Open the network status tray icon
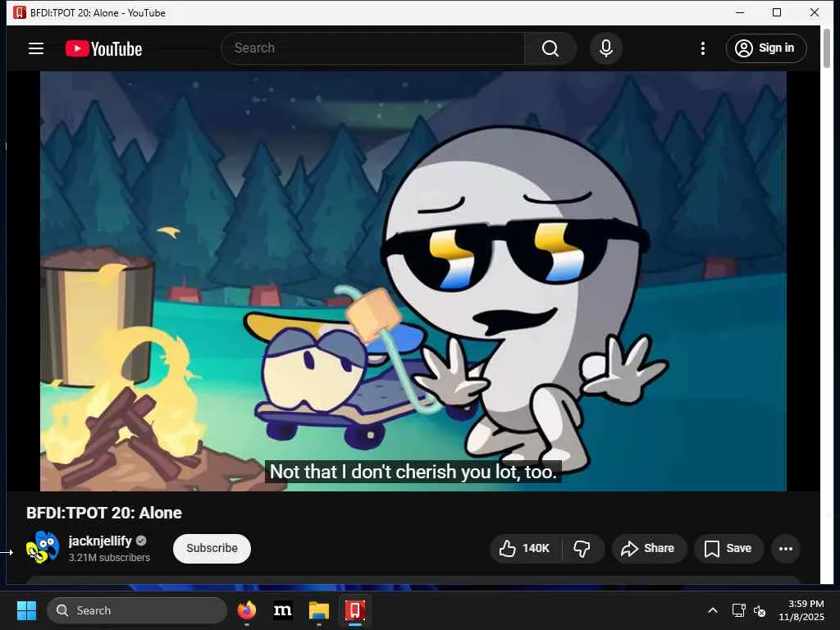 click(739, 610)
